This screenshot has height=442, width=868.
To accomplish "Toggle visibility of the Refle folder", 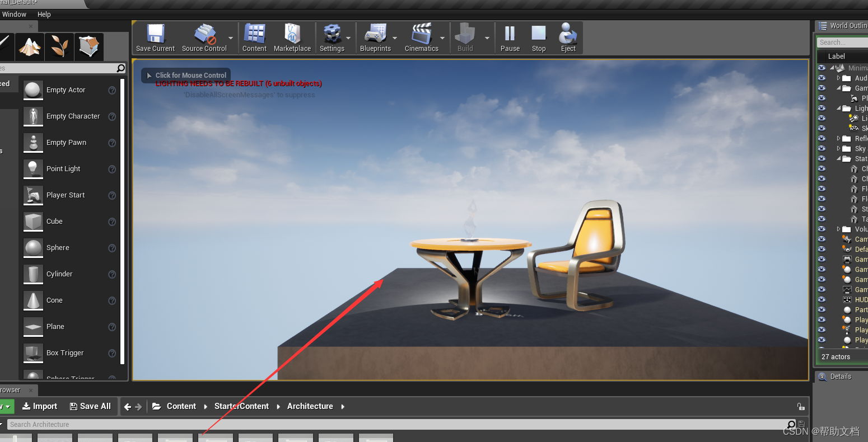I will [822, 139].
